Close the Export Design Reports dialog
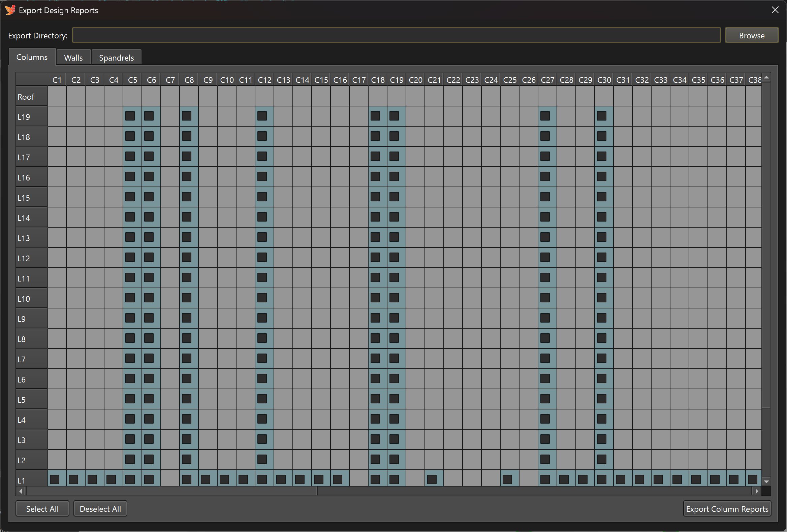This screenshot has height=532, width=787. (775, 10)
